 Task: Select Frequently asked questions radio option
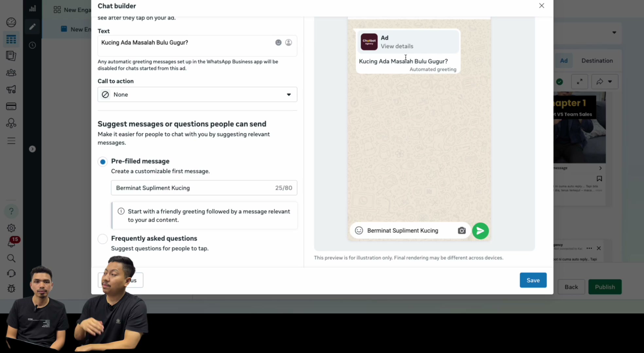[103, 239]
